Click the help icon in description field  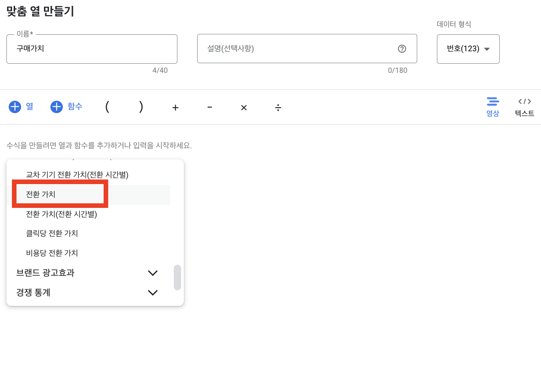(402, 49)
